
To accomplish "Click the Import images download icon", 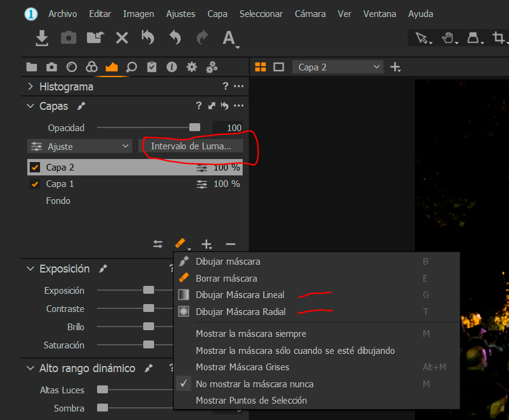I will [x=42, y=38].
